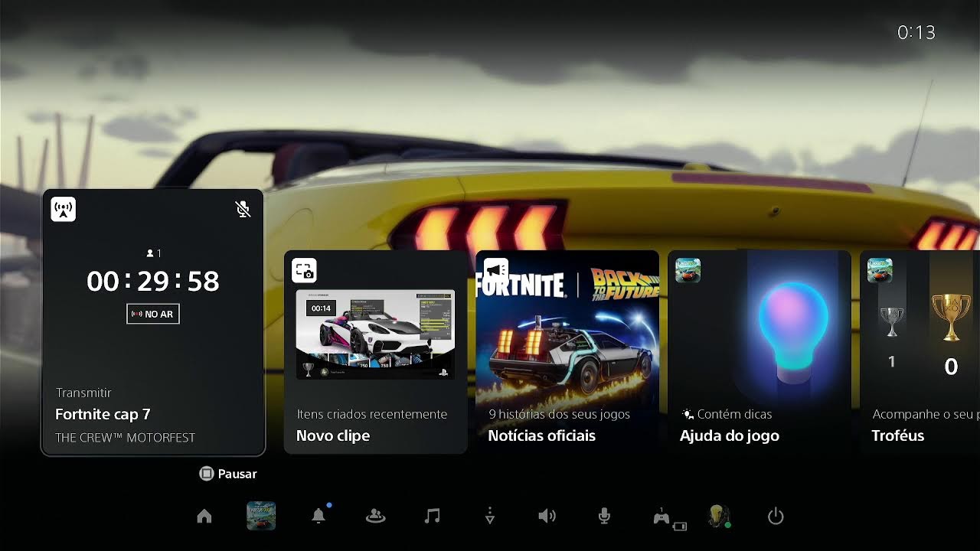Click the "Contém dicas" label
Image resolution: width=980 pixels, height=551 pixels.
coord(734,414)
